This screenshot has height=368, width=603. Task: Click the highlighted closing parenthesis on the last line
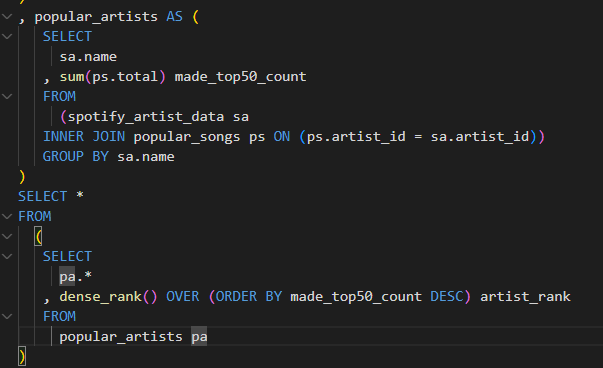(22, 356)
